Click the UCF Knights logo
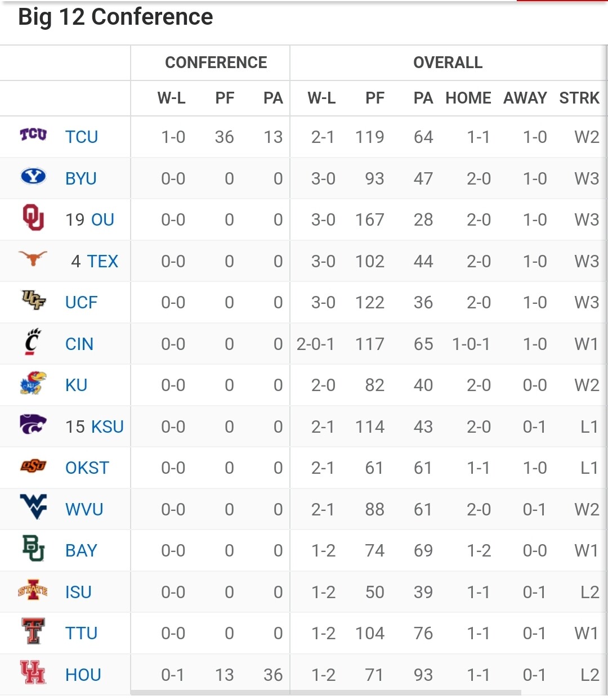The image size is (608, 700). pyautogui.click(x=33, y=300)
